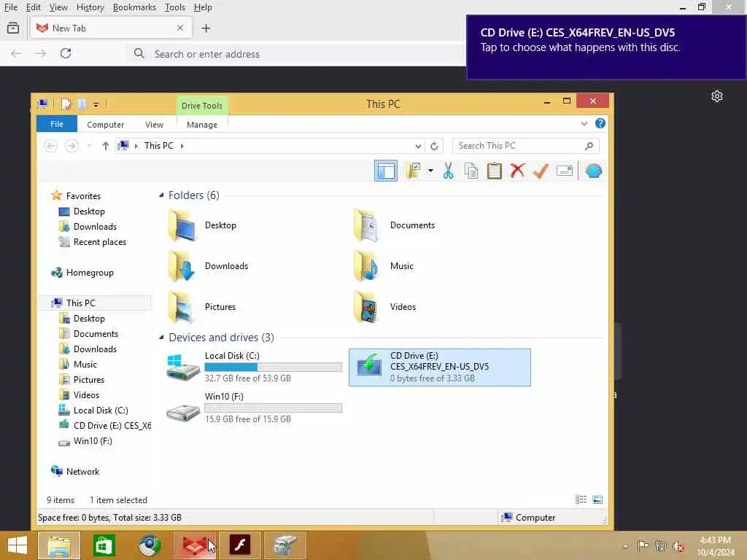Open browser Tools menu
747x560 pixels.
[175, 7]
